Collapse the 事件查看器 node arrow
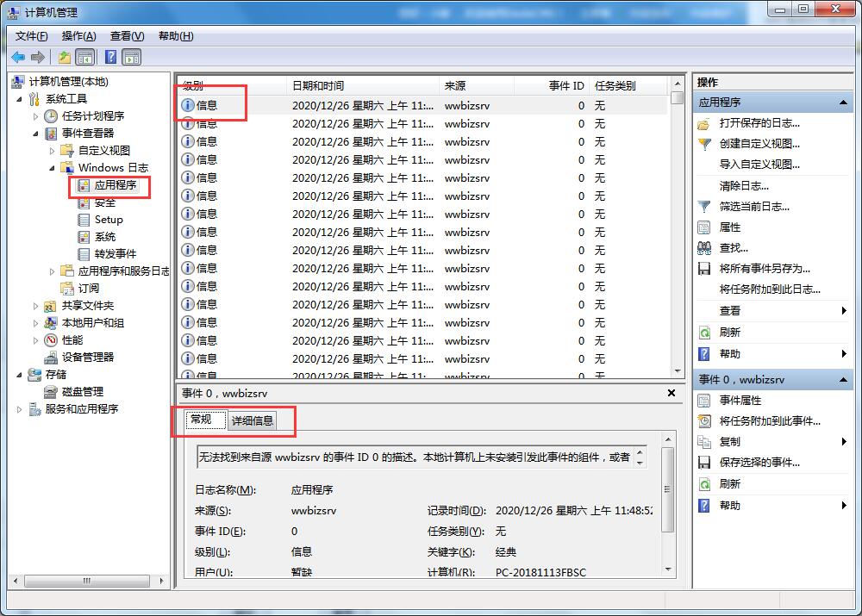 click(x=36, y=134)
